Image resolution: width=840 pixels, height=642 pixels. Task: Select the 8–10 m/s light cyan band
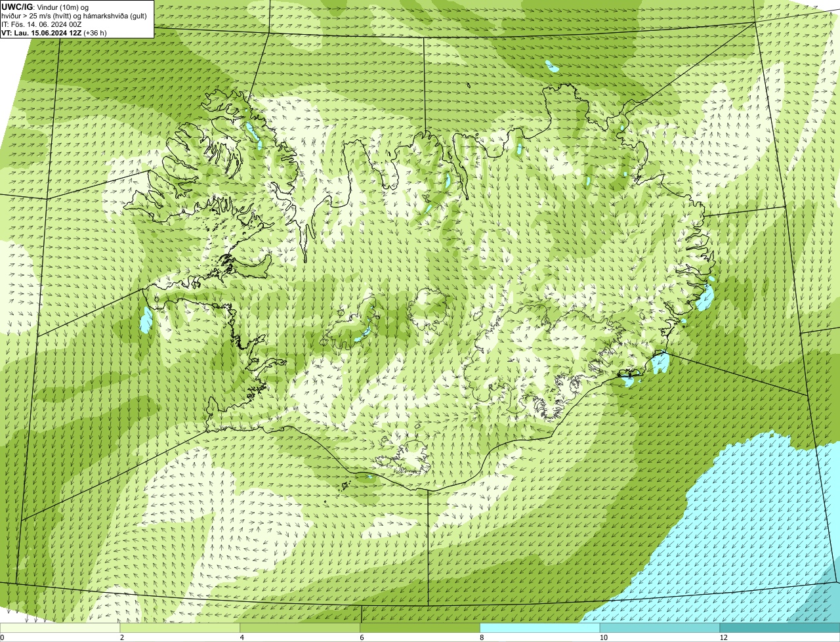tap(540, 628)
